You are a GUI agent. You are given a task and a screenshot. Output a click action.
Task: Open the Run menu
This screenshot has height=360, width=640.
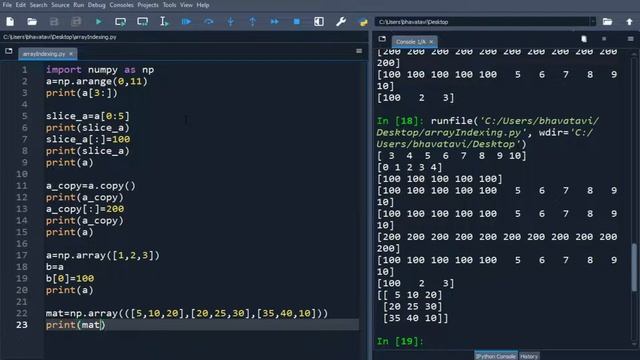pyautogui.click(x=78, y=5)
